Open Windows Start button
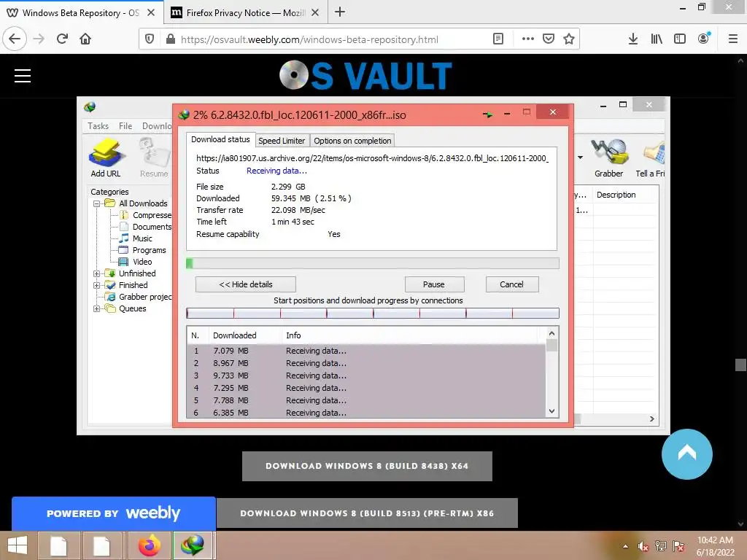 pos(18,545)
